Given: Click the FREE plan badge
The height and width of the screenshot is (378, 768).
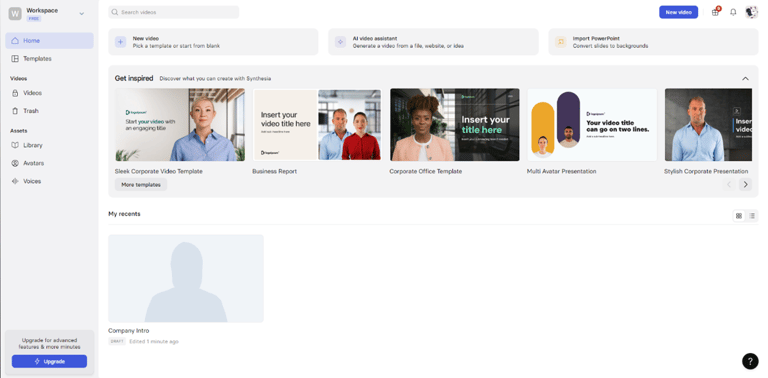Looking at the screenshot, I should pyautogui.click(x=34, y=19).
